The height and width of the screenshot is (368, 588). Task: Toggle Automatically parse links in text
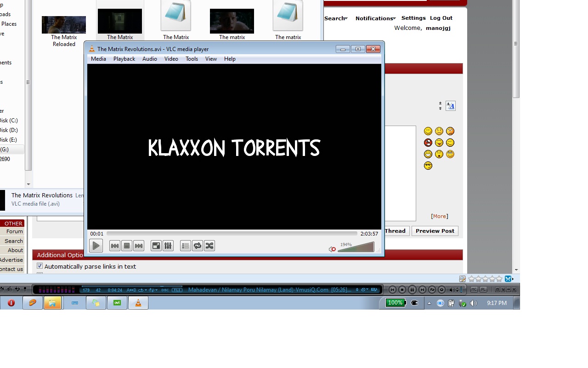40,266
